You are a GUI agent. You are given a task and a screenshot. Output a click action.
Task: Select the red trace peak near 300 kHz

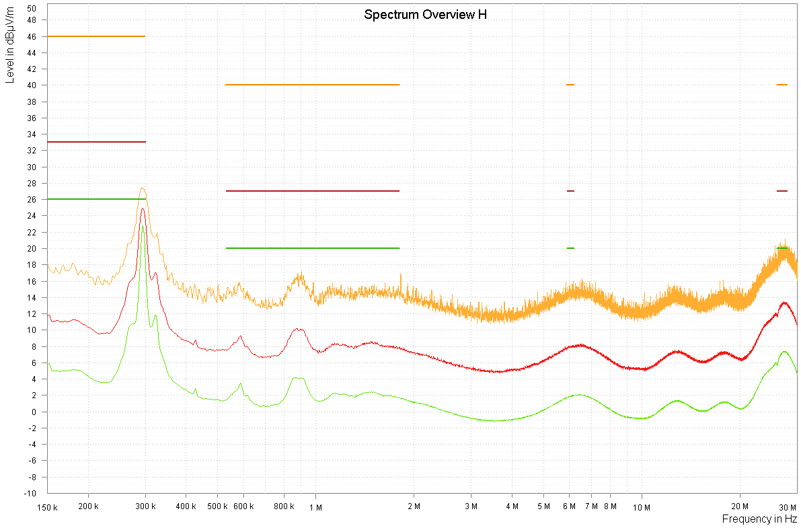click(x=143, y=209)
